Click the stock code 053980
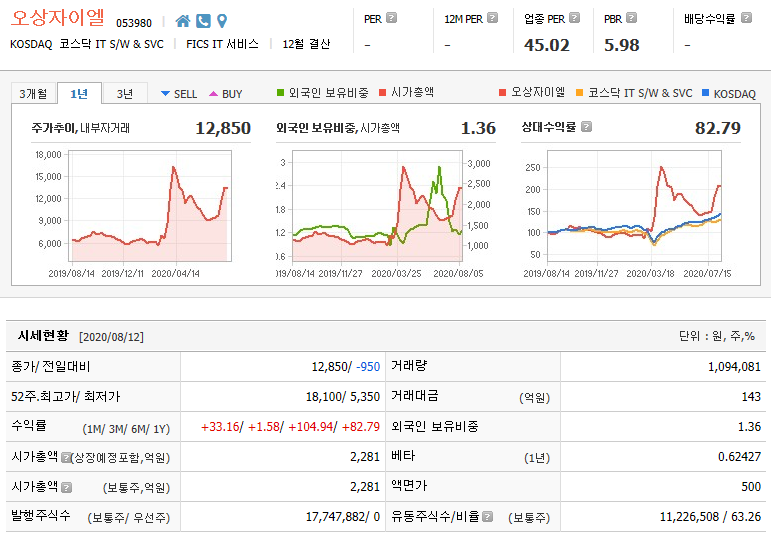Viewport: 771px width, 542px height. coord(134,23)
